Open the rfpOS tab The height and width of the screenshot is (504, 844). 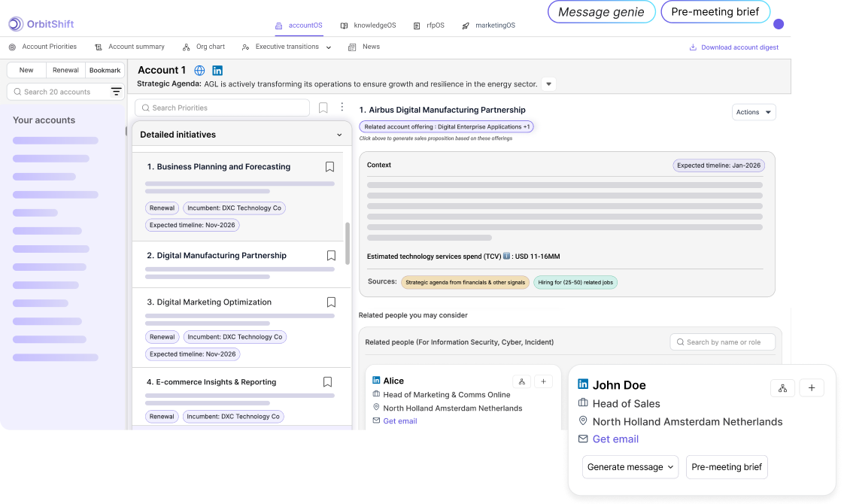click(429, 26)
